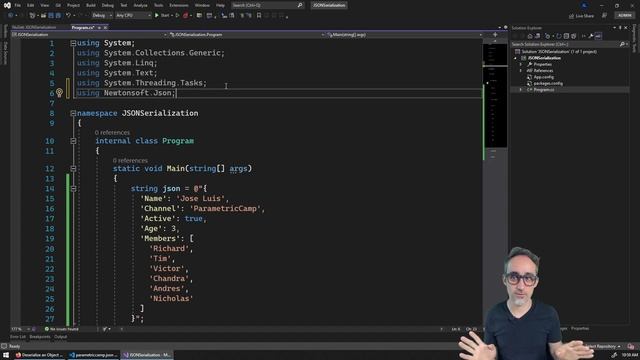Open the JSONSerialization.Program type dropdown
Image resolution: width=640 pixels, height=360 pixels.
247,35
